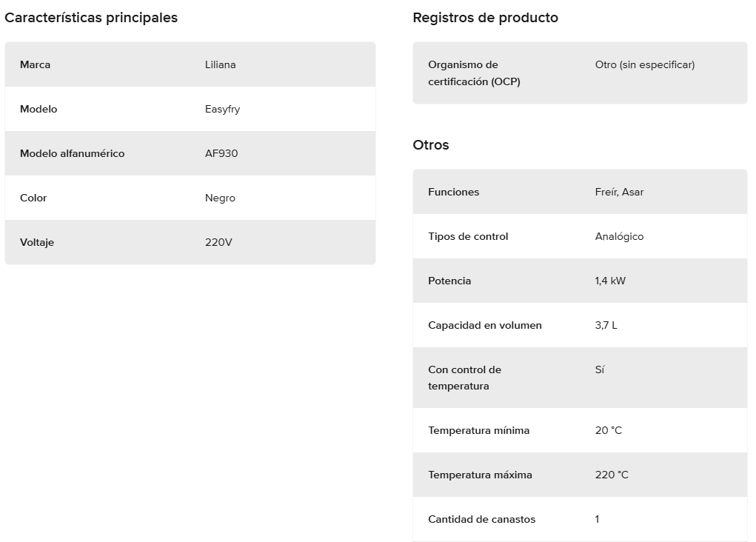
Task: Select Organismo de certificación (OCP) label
Action: coord(474,73)
